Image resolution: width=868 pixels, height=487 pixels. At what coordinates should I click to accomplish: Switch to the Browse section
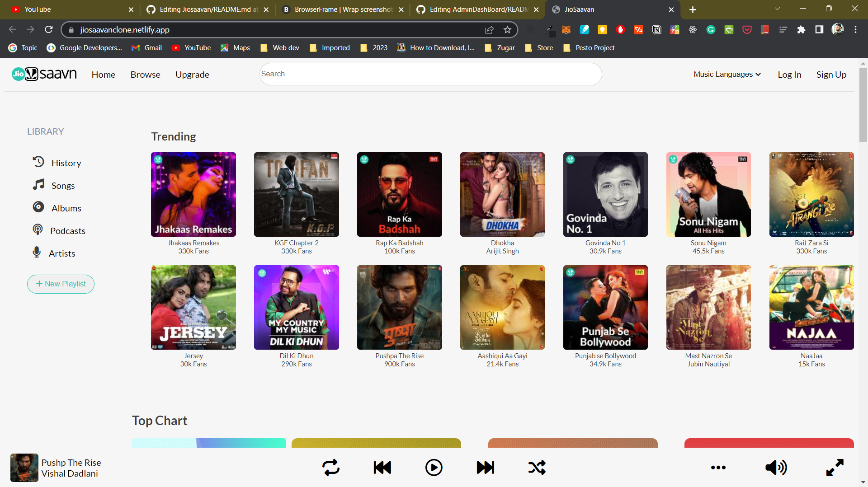coord(145,75)
